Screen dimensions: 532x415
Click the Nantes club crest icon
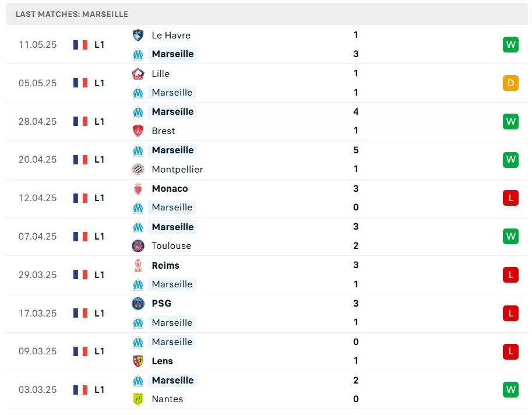[138, 399]
